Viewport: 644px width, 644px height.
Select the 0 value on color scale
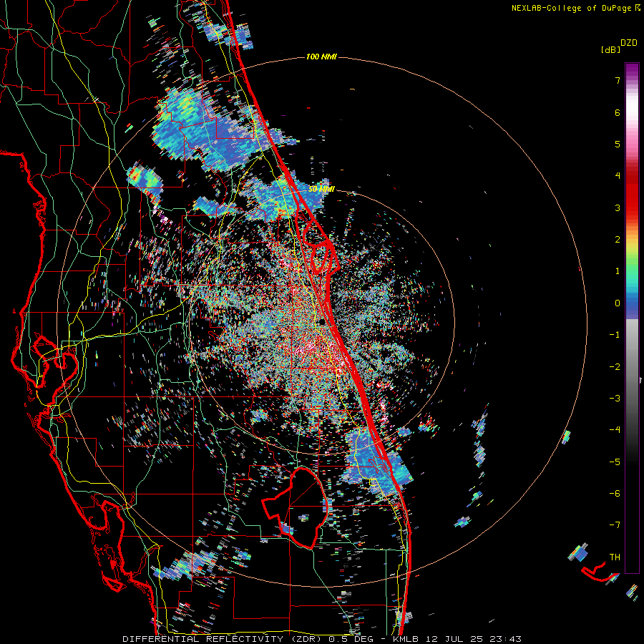(x=618, y=303)
